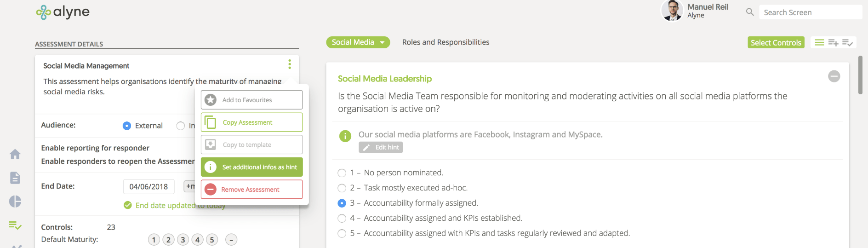
Task: Choose option 5 regularly reviewed and adapted
Action: [342, 233]
